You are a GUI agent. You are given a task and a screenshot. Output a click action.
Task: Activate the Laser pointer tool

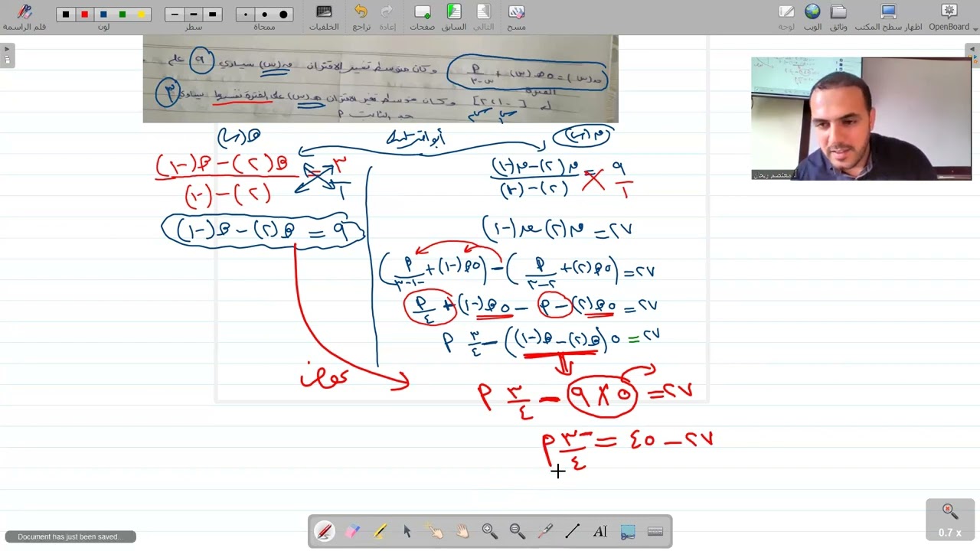[x=545, y=531]
